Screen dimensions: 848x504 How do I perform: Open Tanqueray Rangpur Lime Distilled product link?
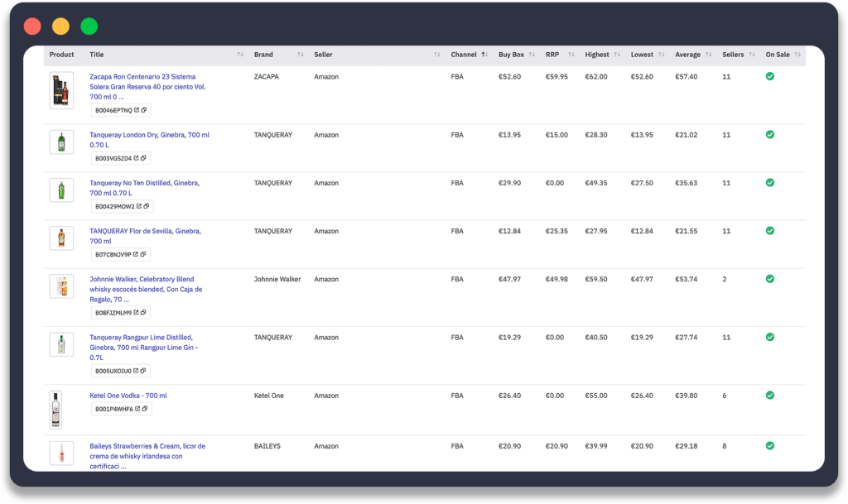pyautogui.click(x=144, y=348)
